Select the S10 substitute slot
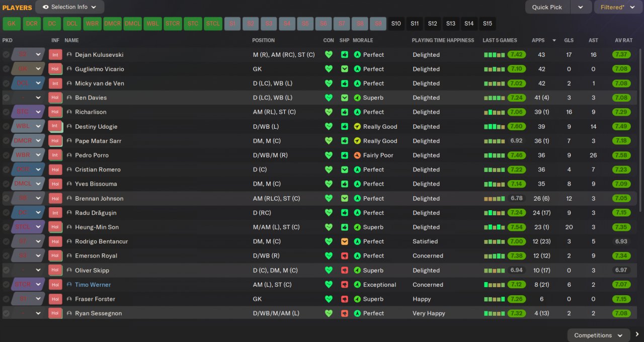644x342 pixels. (396, 24)
